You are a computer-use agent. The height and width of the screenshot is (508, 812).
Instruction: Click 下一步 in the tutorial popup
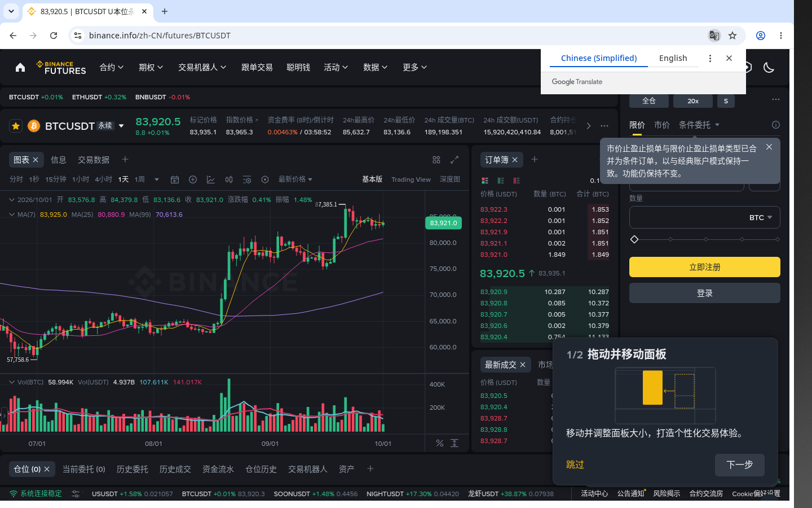click(740, 465)
